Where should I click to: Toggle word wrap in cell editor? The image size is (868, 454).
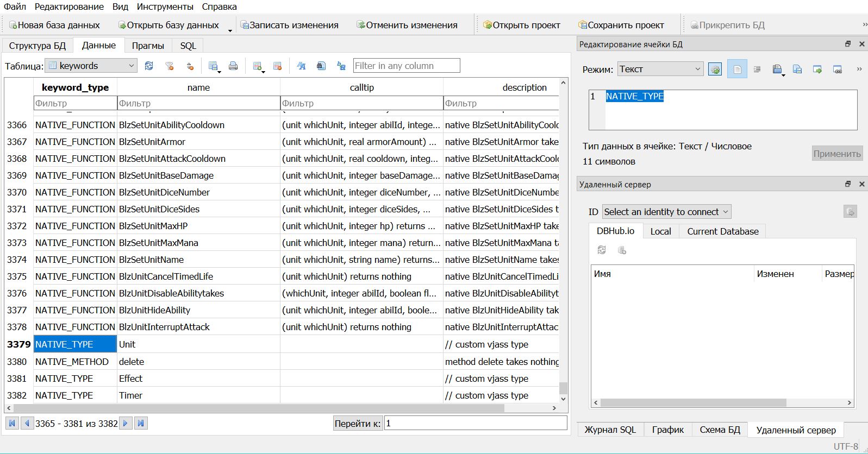[x=757, y=69]
